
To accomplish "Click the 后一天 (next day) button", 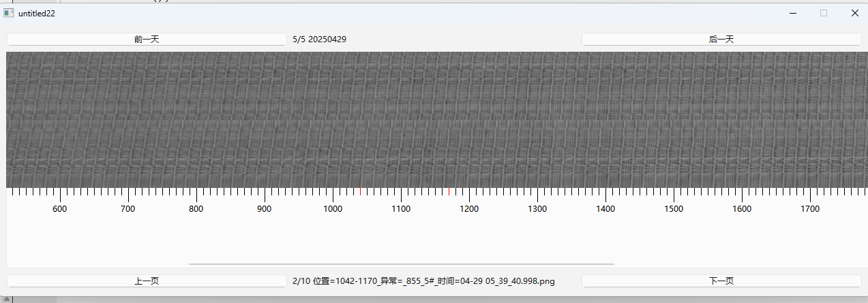I will tap(721, 39).
